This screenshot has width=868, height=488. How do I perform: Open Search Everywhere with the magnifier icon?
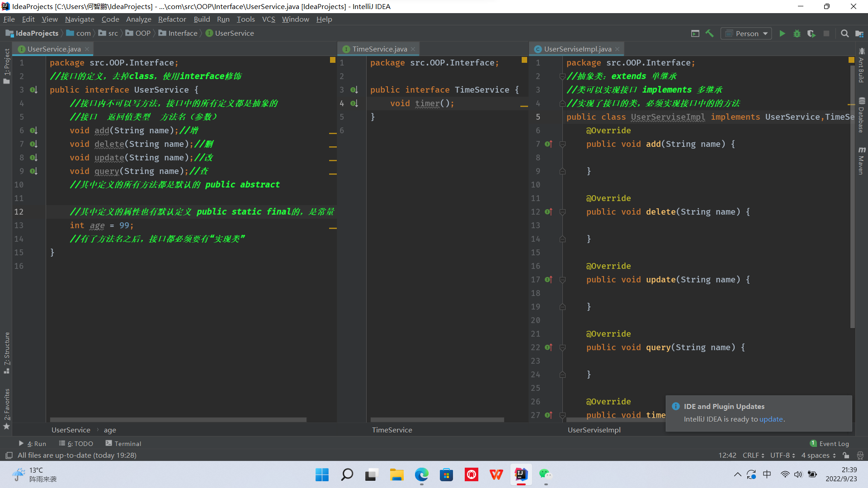pyautogui.click(x=844, y=33)
